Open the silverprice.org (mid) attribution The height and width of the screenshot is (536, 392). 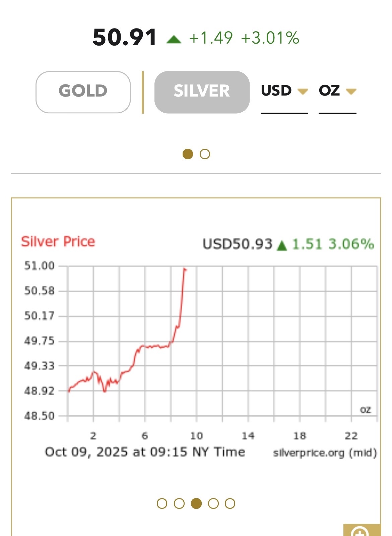point(325,453)
